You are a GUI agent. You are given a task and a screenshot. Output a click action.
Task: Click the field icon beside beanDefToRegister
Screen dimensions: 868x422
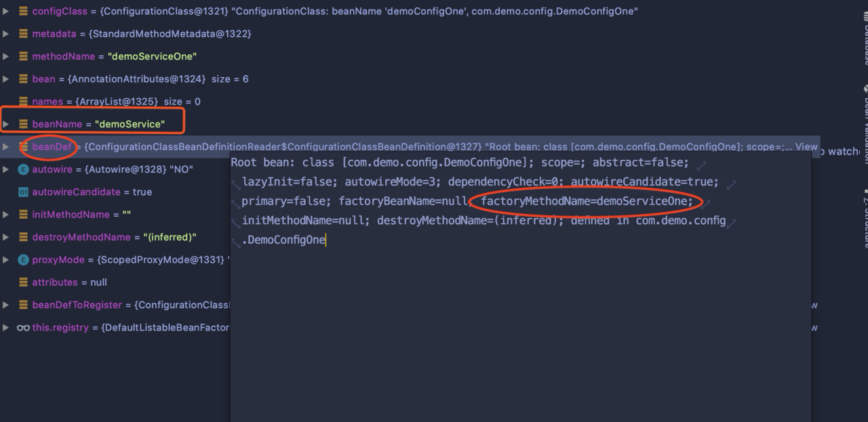point(23,305)
